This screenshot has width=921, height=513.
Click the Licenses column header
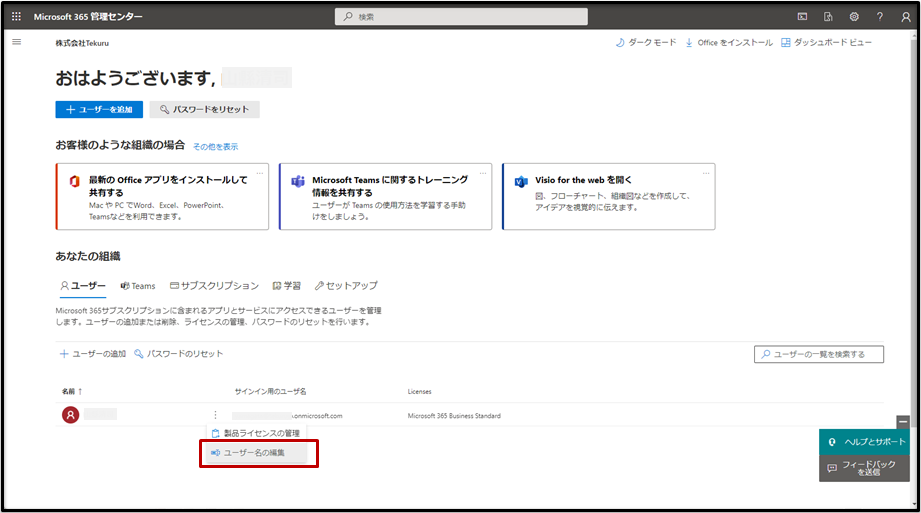(419, 391)
